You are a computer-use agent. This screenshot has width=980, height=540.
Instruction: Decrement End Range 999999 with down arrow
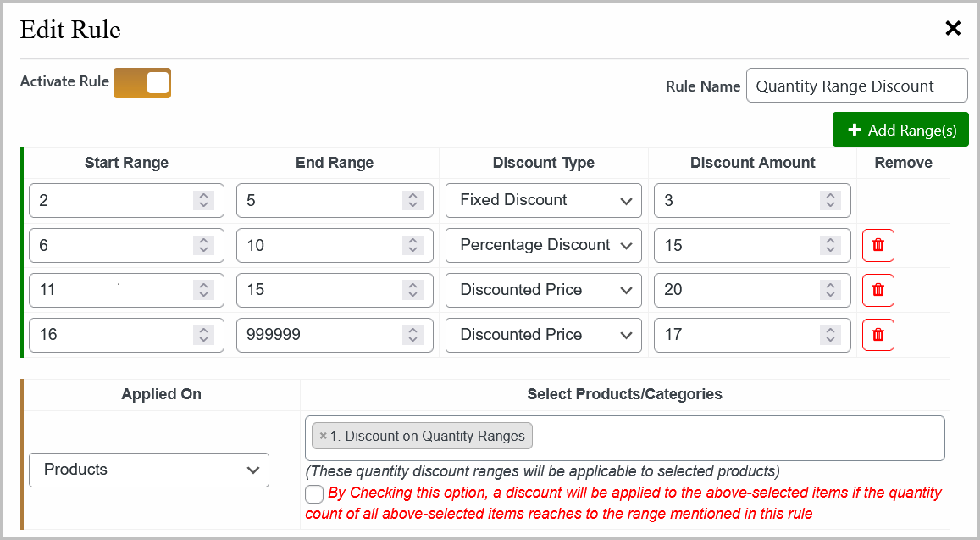411,339
